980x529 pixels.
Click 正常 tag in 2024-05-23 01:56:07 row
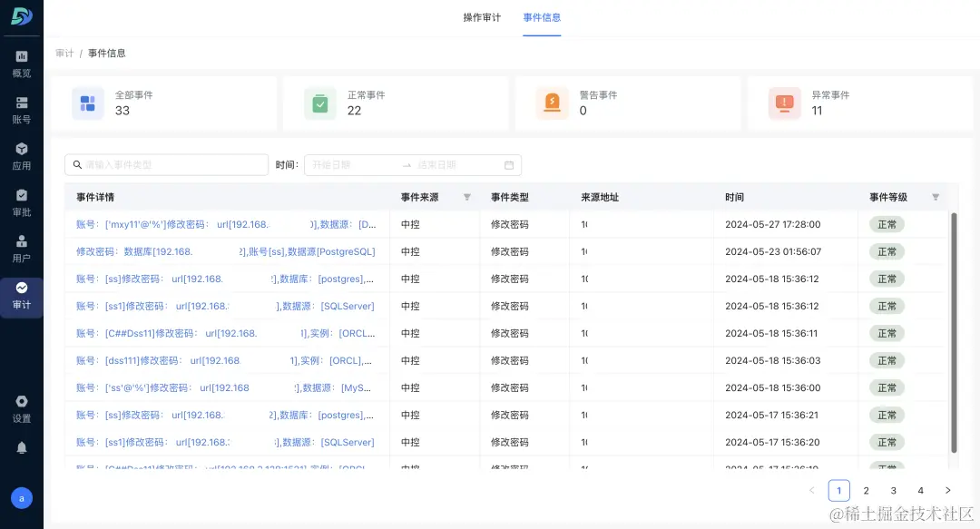pos(887,251)
